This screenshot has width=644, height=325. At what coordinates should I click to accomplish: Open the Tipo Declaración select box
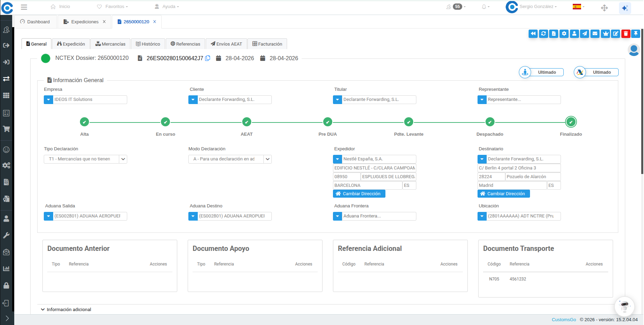tap(85, 159)
